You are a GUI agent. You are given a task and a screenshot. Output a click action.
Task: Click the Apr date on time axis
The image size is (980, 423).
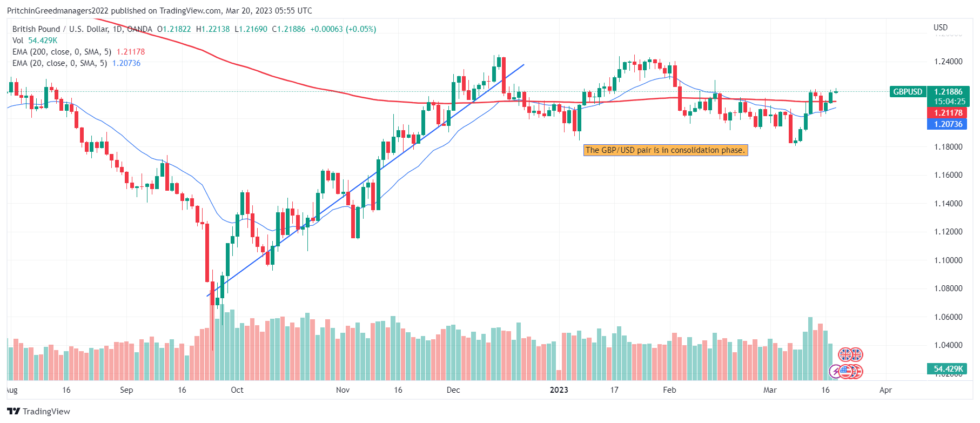pyautogui.click(x=885, y=390)
